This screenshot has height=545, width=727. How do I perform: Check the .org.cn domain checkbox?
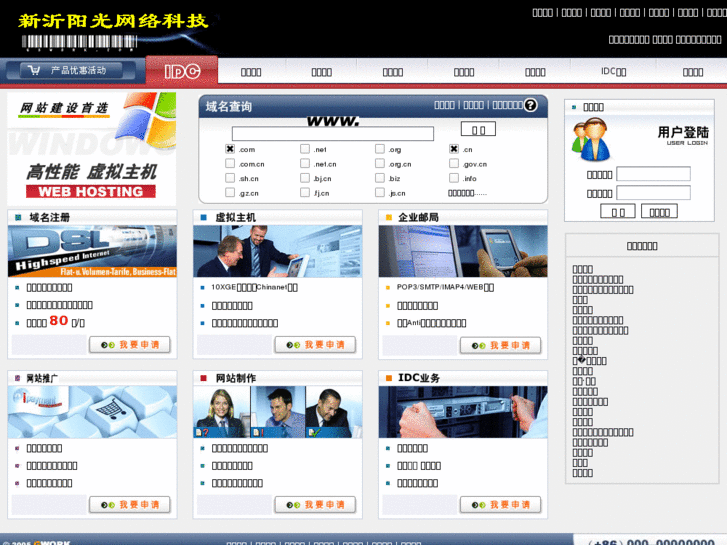(380, 163)
